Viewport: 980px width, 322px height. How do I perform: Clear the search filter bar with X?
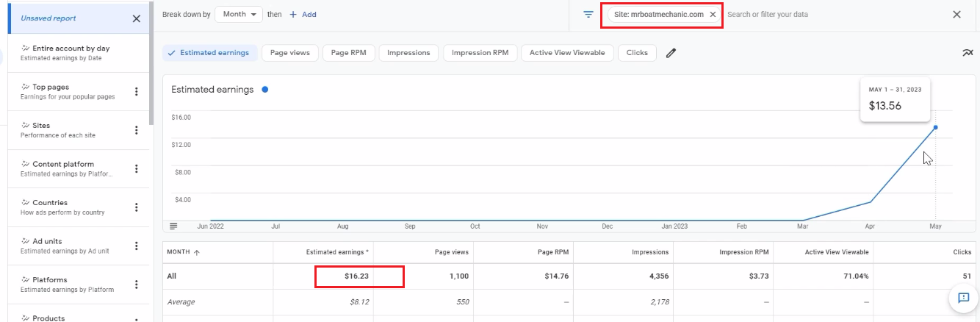click(x=956, y=15)
